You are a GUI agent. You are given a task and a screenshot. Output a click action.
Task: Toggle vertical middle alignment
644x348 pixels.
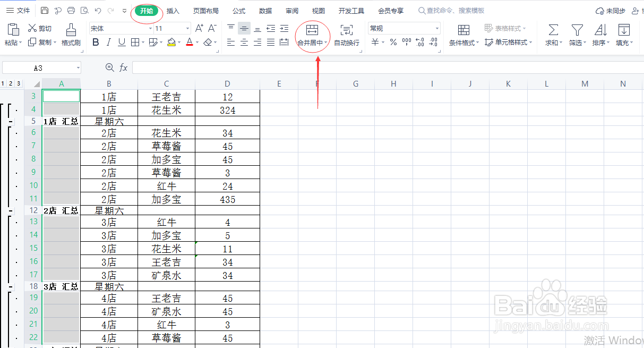click(x=244, y=28)
